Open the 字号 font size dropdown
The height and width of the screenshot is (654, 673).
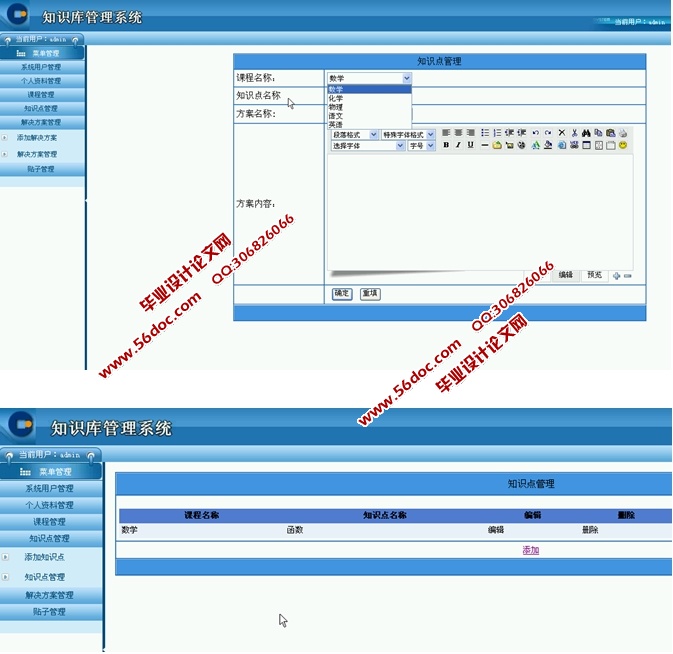tap(421, 146)
